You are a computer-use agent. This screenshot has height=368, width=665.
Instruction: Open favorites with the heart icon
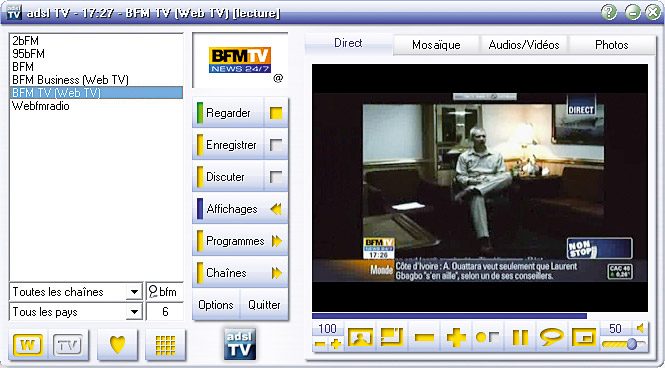117,345
